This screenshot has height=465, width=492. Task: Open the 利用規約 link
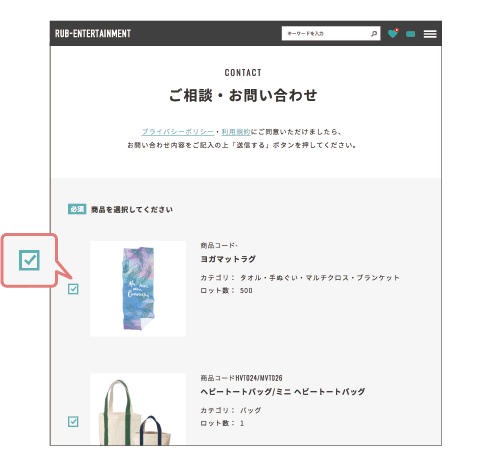(236, 132)
